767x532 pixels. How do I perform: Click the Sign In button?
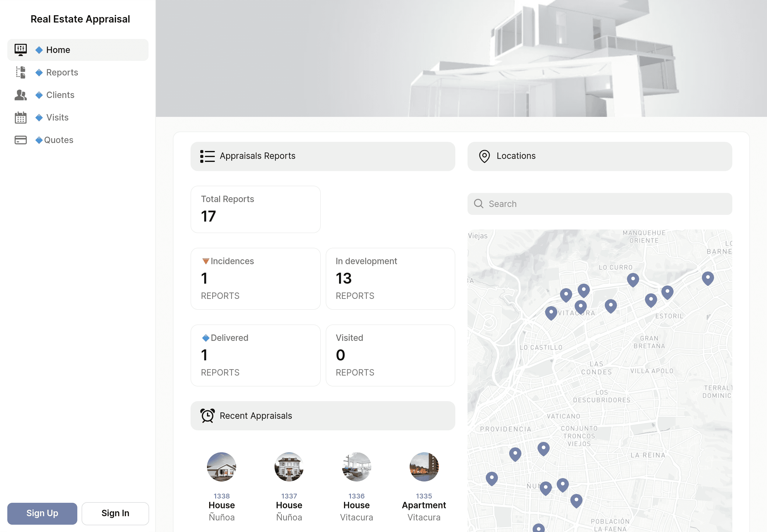(115, 513)
